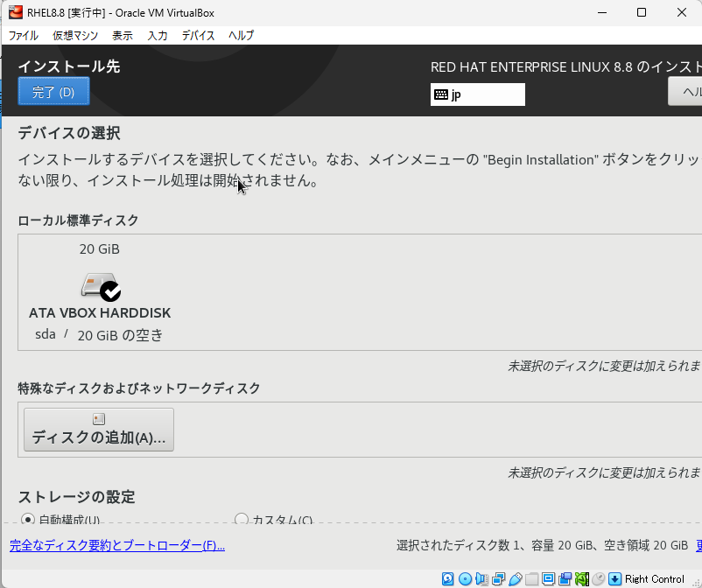Click the network adapters status icon

498,578
